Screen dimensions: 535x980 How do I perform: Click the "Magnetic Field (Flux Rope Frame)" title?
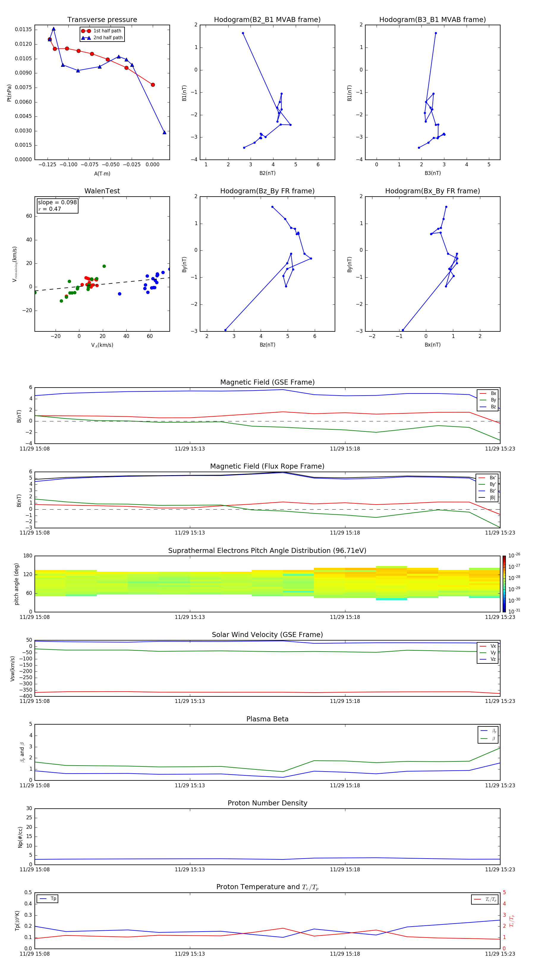coord(267,467)
